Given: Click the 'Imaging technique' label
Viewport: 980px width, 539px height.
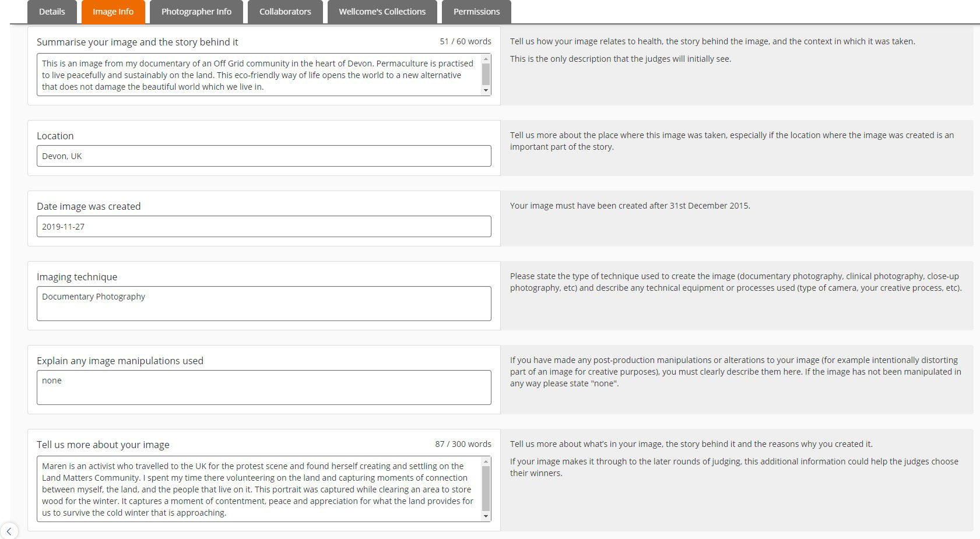Looking at the screenshot, I should tap(77, 277).
